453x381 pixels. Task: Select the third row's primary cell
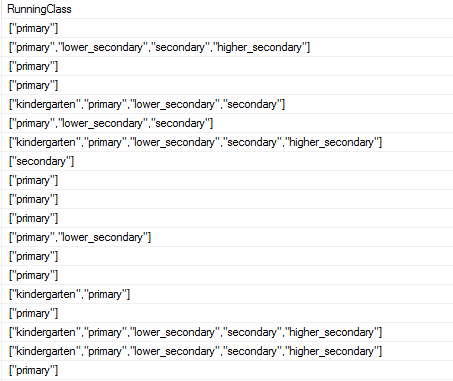point(227,66)
